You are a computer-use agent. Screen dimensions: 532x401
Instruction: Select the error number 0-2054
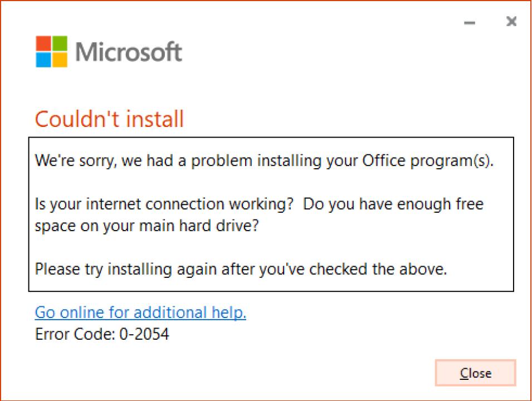point(144,334)
